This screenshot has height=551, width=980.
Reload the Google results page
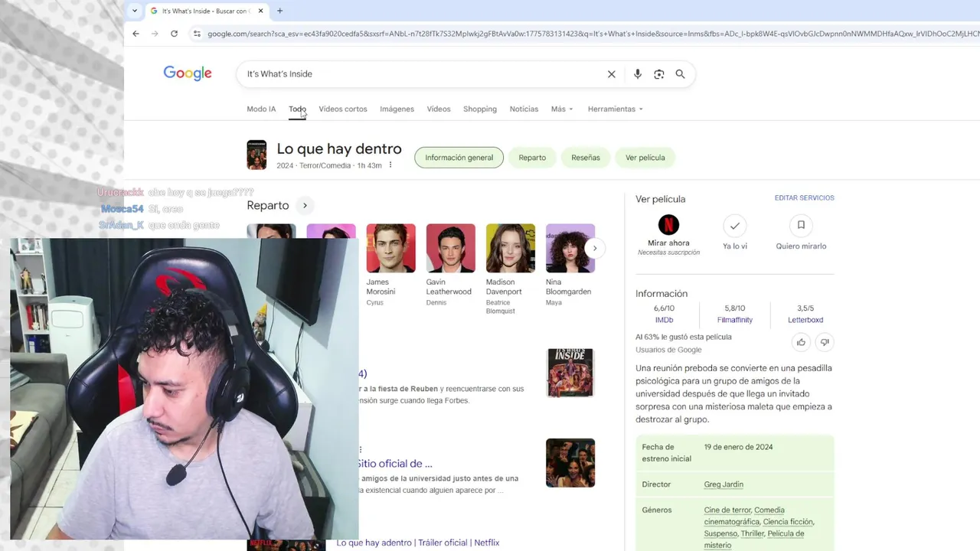coord(174,34)
